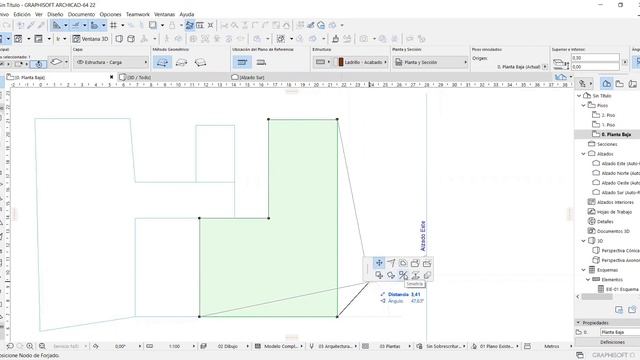The height and width of the screenshot is (360, 640).
Task: Set reference plane location to top
Action: tap(242, 62)
